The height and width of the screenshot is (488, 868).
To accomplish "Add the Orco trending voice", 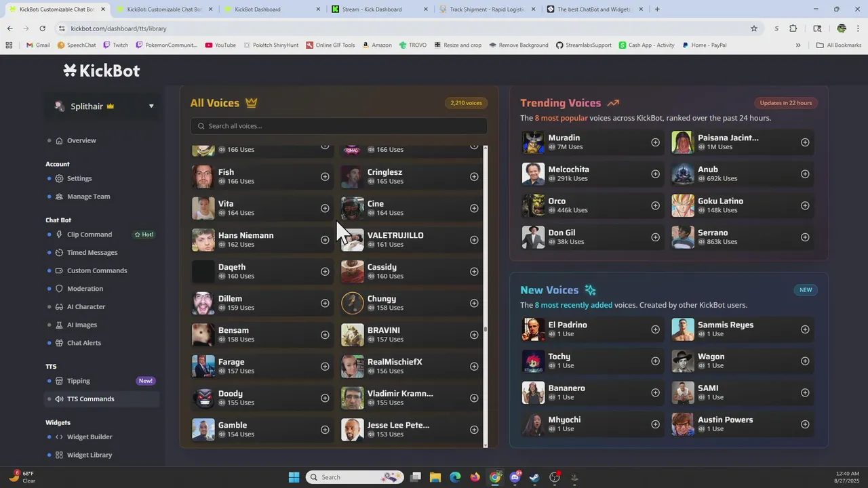I will point(655,205).
